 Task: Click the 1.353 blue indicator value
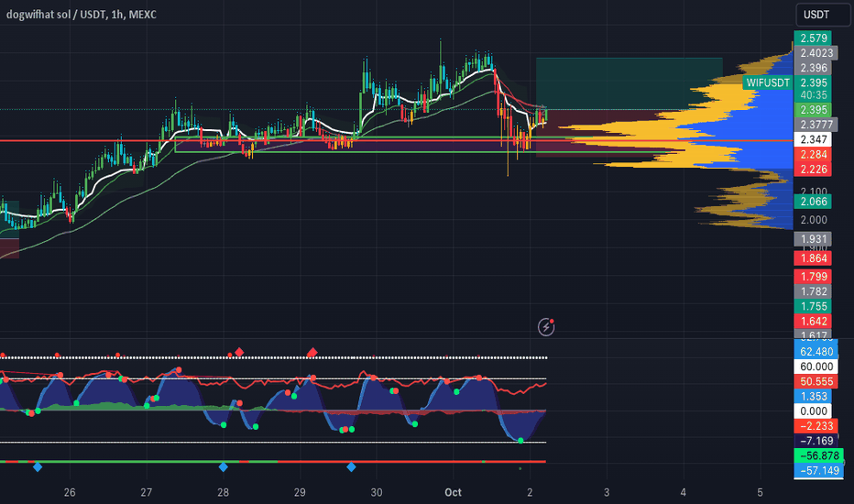(x=814, y=396)
